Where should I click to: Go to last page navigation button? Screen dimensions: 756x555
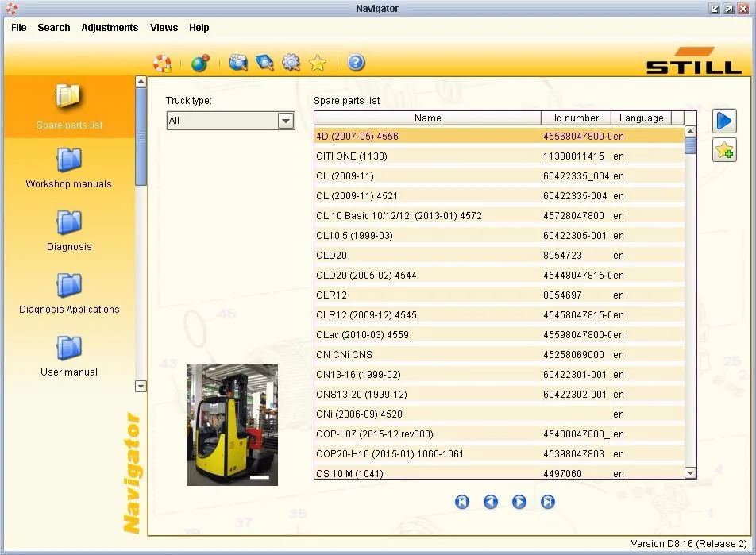pyautogui.click(x=548, y=502)
